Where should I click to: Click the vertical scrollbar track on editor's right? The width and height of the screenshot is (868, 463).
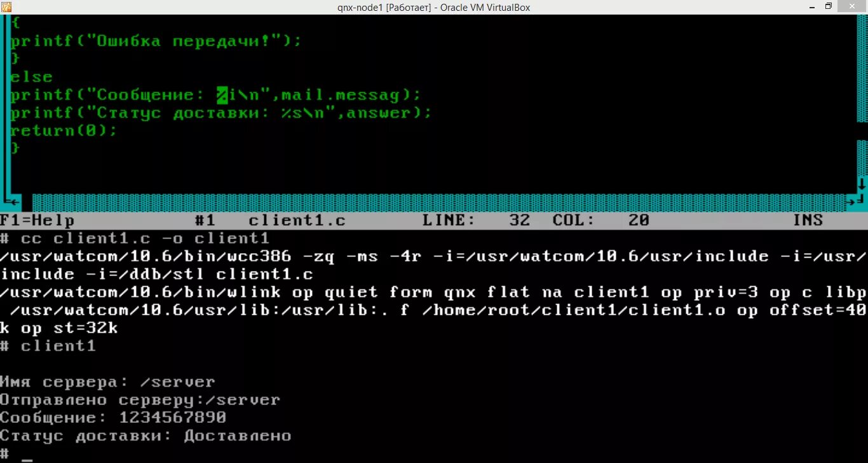click(862, 95)
